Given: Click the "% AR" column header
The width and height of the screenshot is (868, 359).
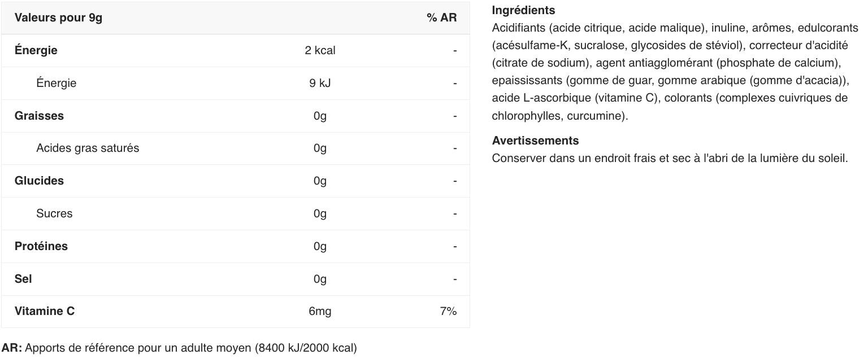Looking at the screenshot, I should tap(441, 17).
